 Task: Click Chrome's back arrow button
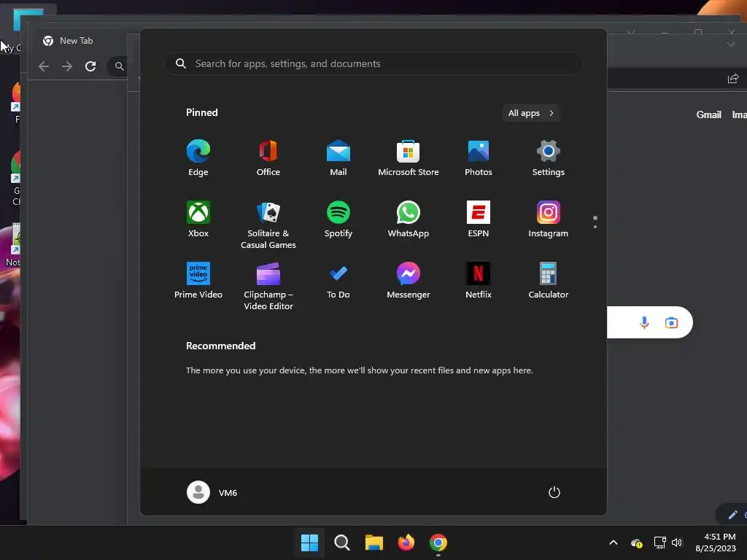[x=44, y=66]
